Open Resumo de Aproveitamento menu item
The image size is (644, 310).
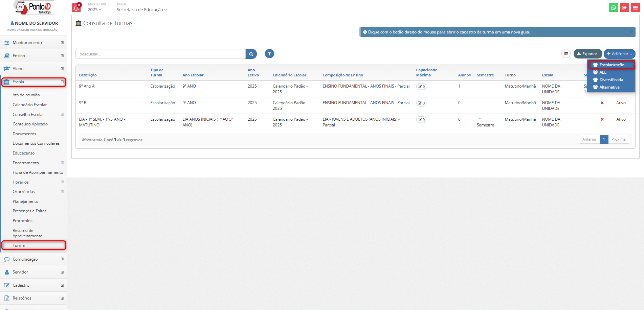tap(27, 233)
